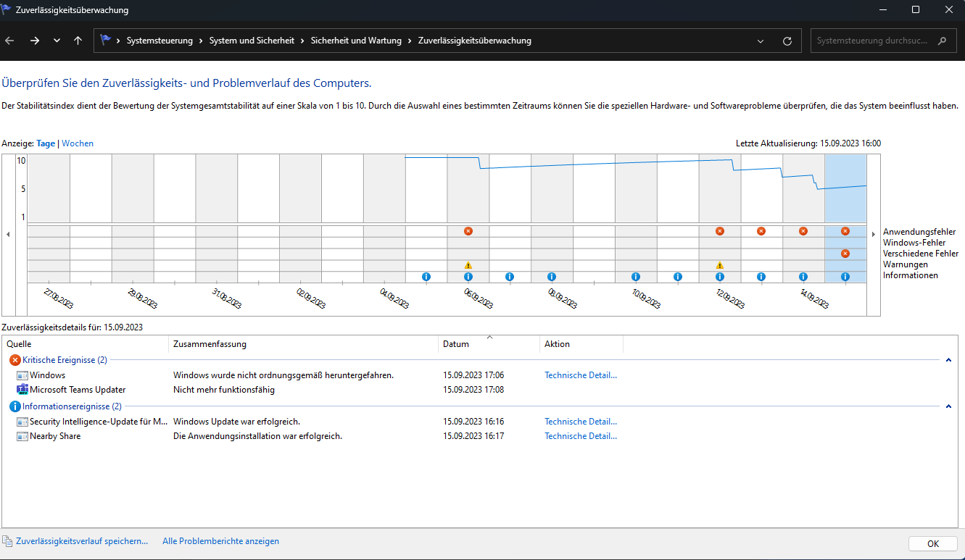Screen dimensions: 965x560
Task: Click application error icon for 15.09.2023
Action: pos(845,231)
